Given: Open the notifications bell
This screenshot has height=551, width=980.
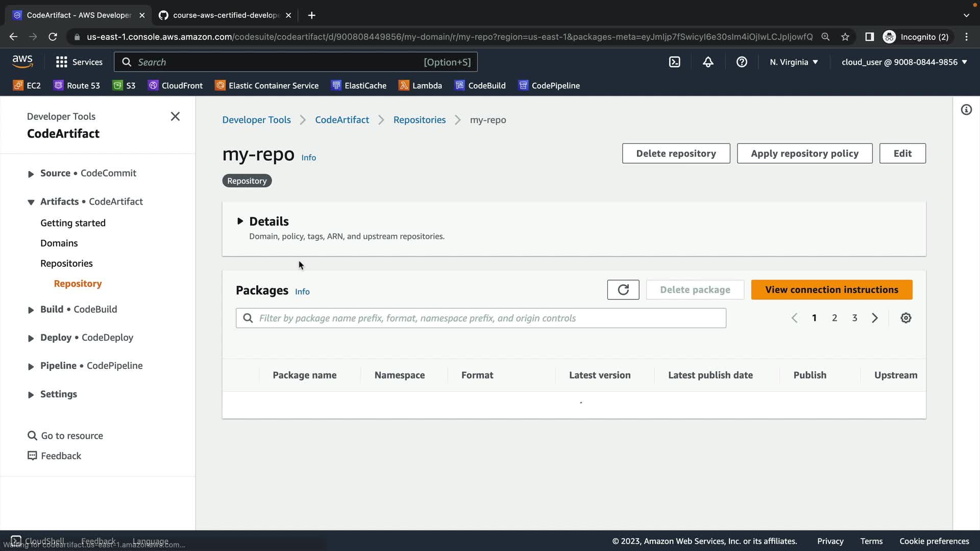Looking at the screenshot, I should coord(708,62).
